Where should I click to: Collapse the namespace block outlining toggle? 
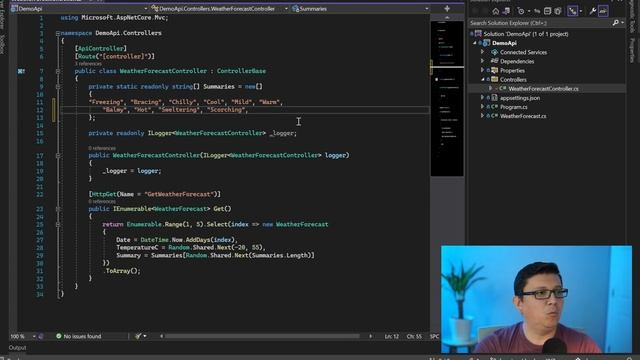pyautogui.click(x=58, y=33)
